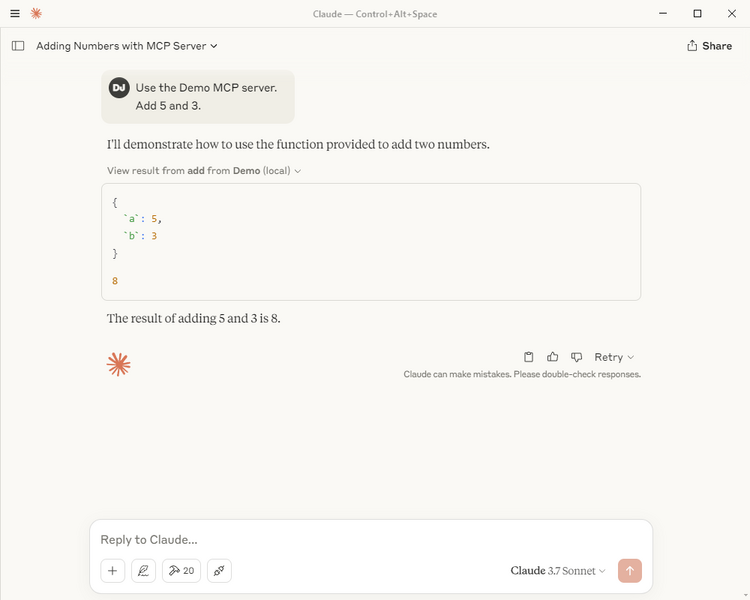
Task: Click the plus attachment button
Action: [x=112, y=571]
